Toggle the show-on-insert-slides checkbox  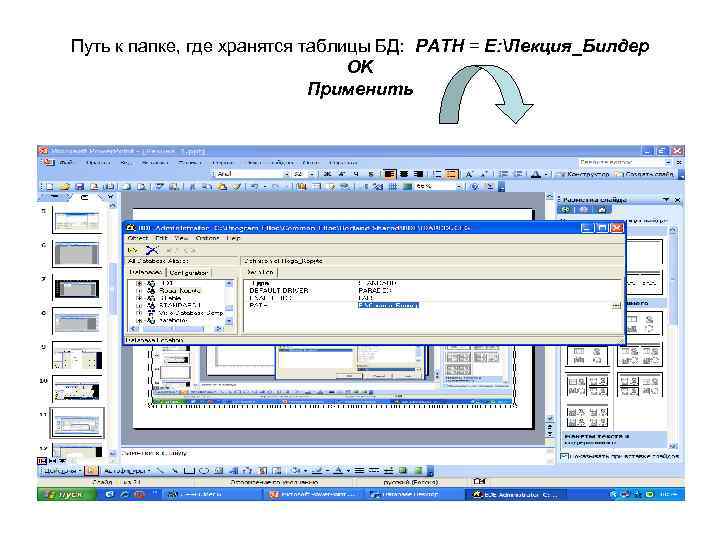pos(564,456)
